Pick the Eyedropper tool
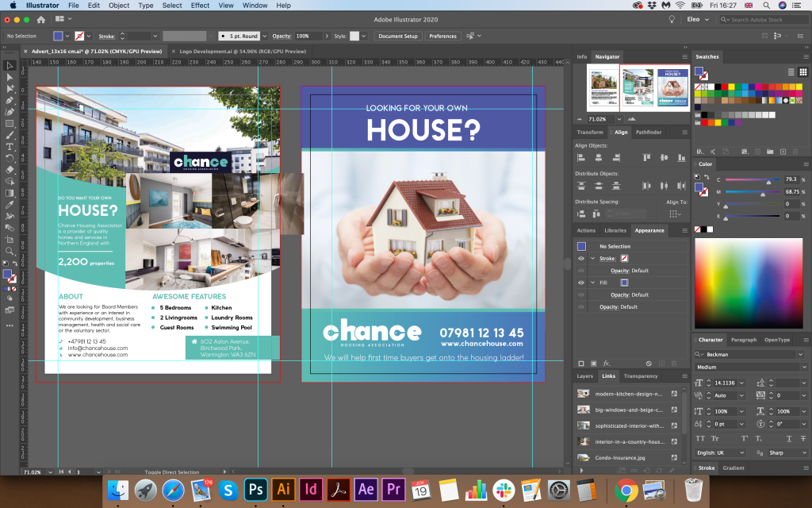Viewport: 812px width, 508px height. [x=10, y=204]
